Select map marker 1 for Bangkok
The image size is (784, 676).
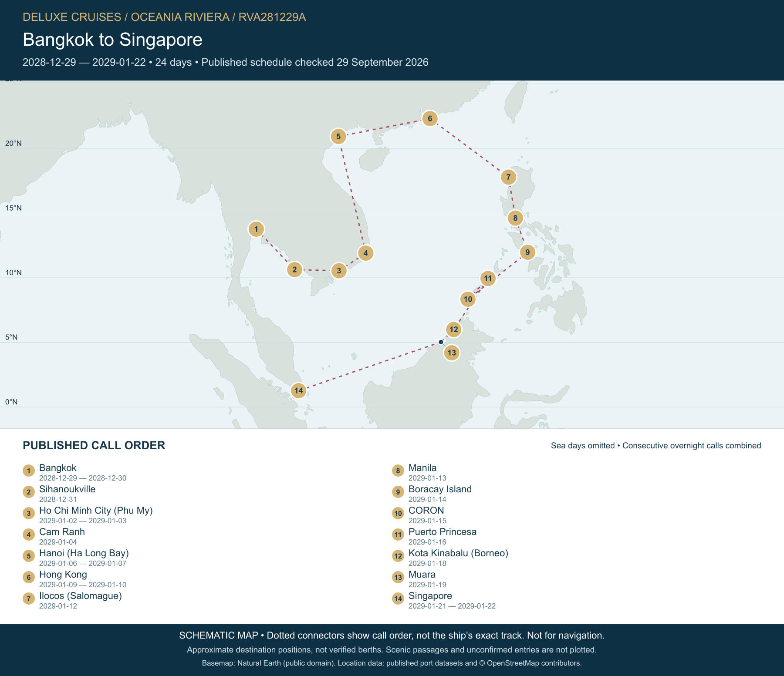[x=256, y=229]
